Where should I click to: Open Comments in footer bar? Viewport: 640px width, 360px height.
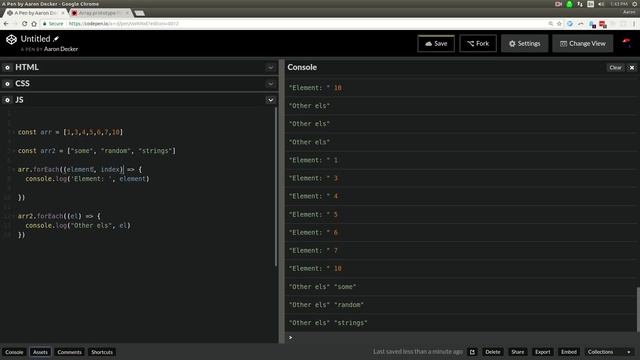69,352
